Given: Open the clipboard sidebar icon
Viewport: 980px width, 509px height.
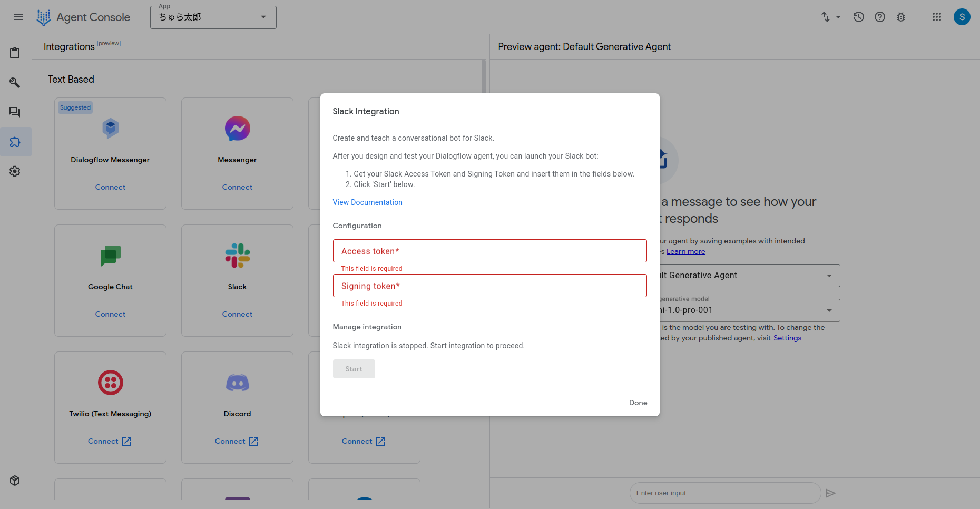Looking at the screenshot, I should tap(15, 53).
